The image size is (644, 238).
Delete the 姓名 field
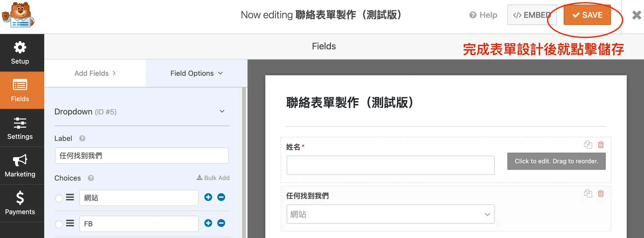coord(601,145)
